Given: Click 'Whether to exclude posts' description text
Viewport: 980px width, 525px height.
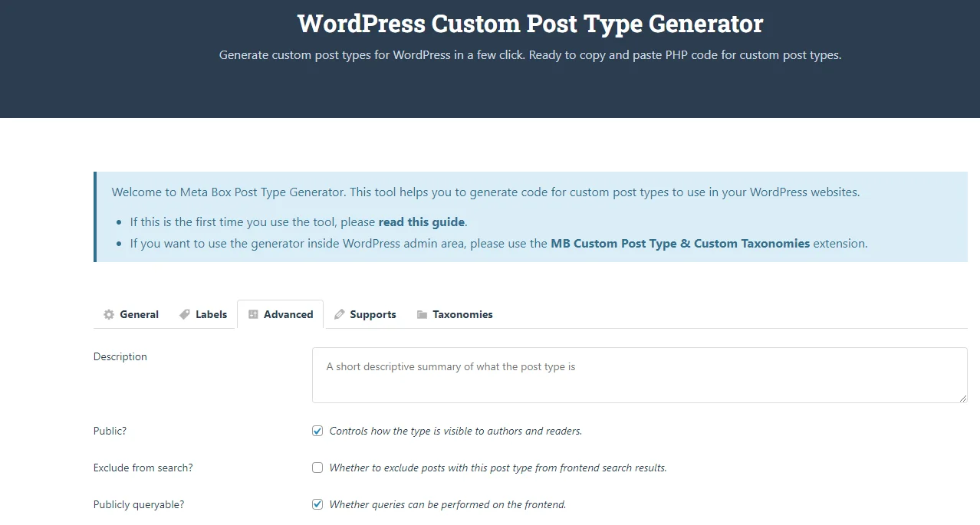Looking at the screenshot, I should [x=498, y=468].
